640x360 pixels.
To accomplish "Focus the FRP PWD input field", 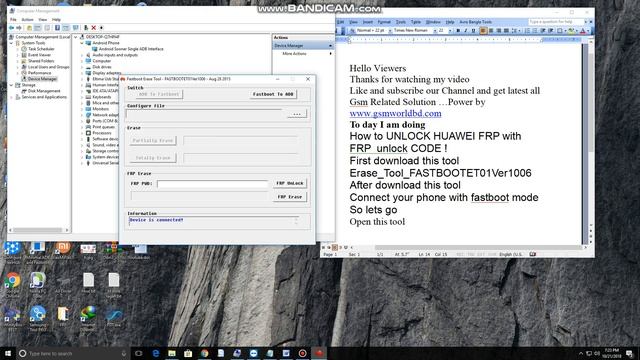I will [x=212, y=184].
